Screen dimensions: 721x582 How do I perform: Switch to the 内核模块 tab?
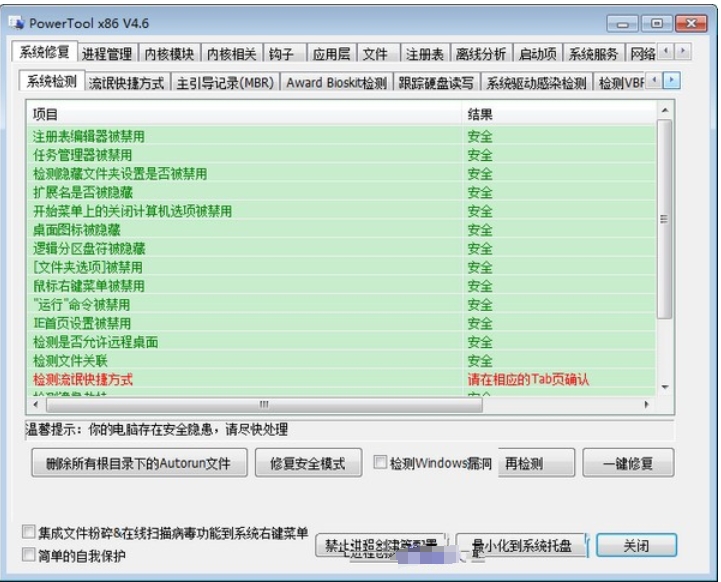click(169, 54)
